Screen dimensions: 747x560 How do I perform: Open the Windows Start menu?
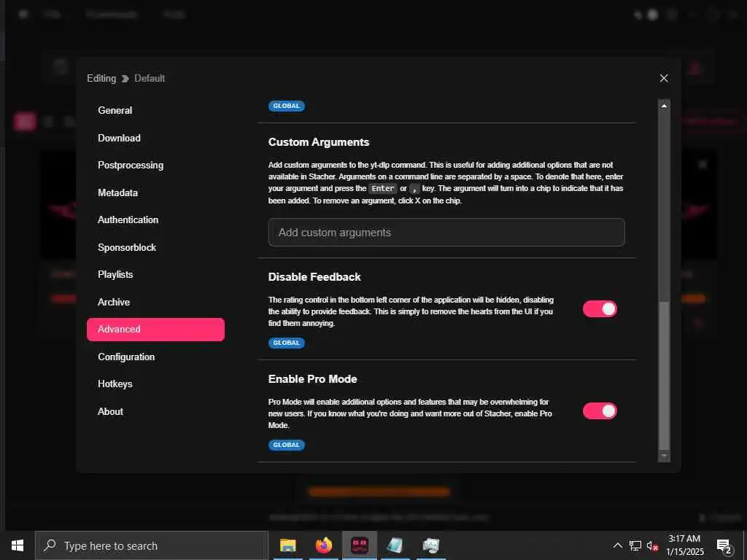tap(18, 545)
